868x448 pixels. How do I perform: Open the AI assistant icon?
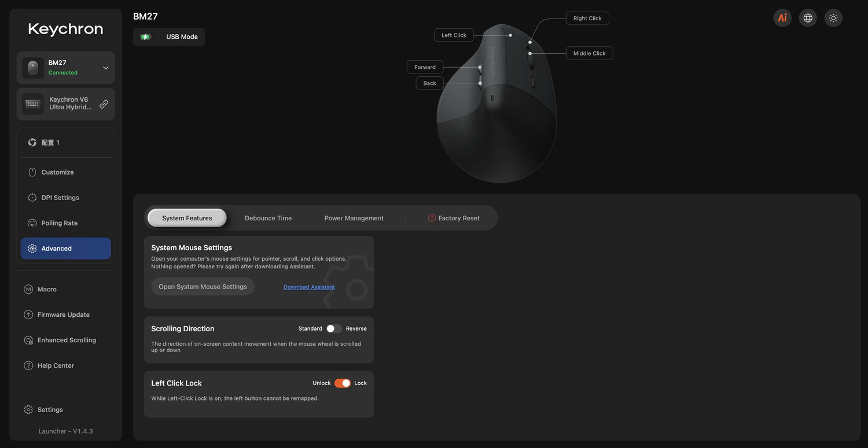[782, 18]
